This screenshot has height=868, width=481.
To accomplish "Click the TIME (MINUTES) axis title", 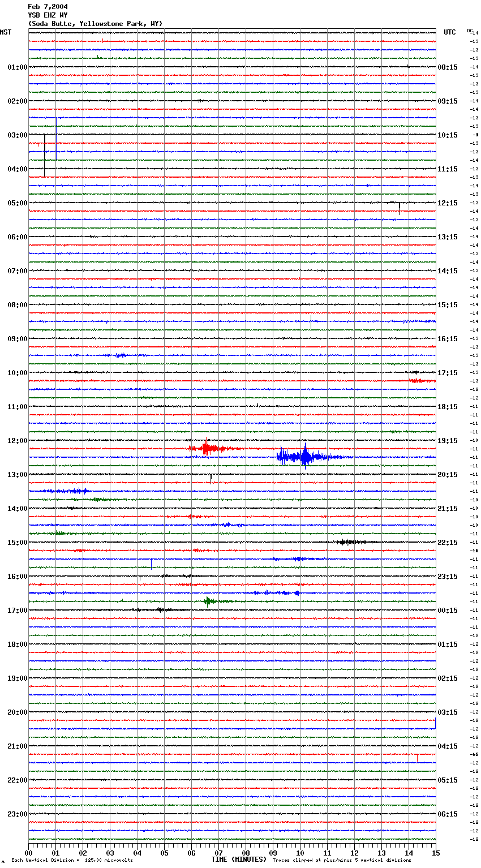I will [x=239, y=860].
